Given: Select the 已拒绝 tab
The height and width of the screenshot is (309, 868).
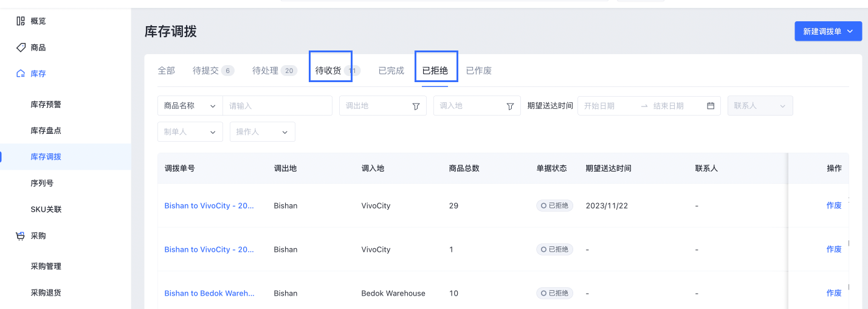Looking at the screenshot, I should (435, 71).
